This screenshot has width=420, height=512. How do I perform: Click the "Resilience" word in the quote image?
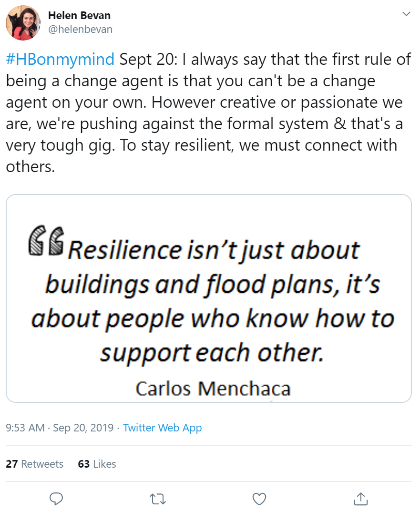click(124, 250)
